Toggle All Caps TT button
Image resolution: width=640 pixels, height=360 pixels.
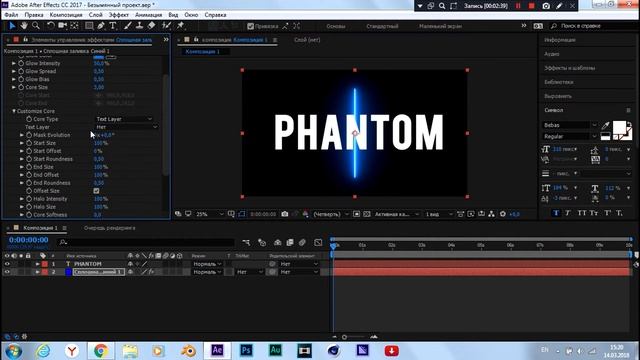(x=582, y=213)
